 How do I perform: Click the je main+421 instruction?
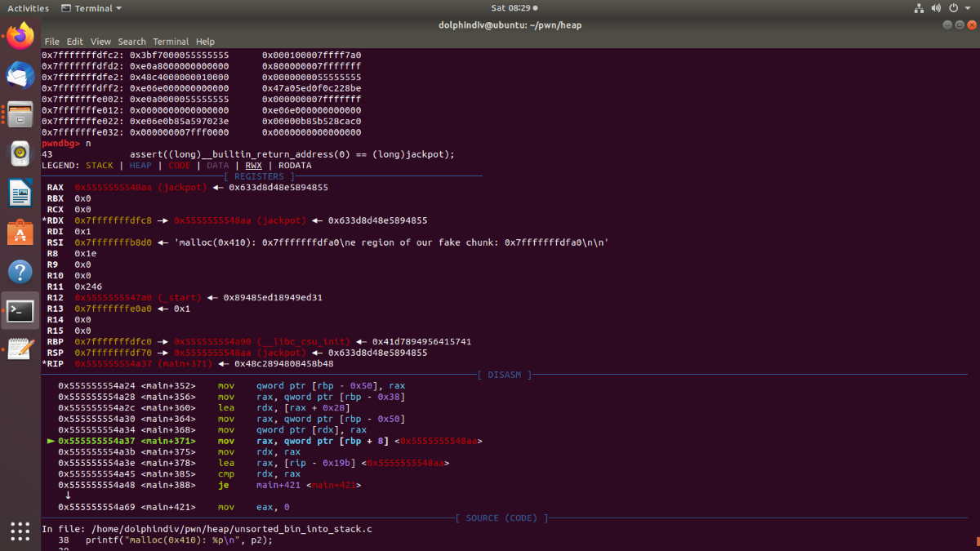[290, 486]
